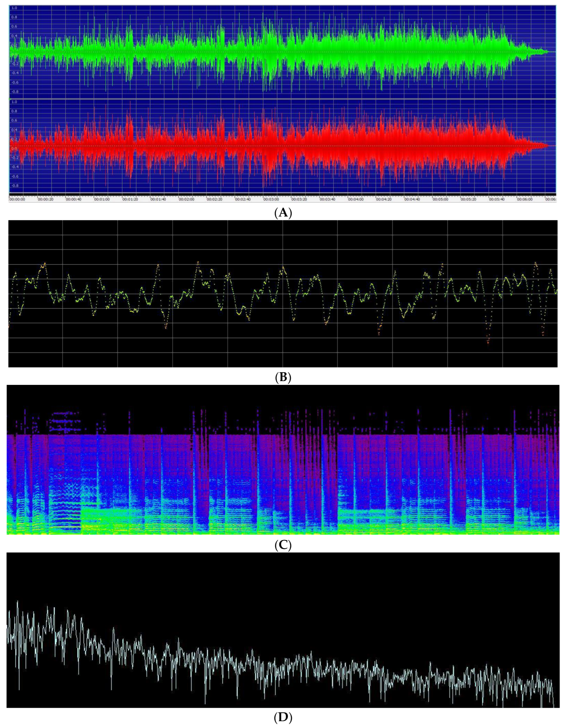Click the 00:01:00 timeline label
Screen dimensions: 565x728
pos(102,199)
